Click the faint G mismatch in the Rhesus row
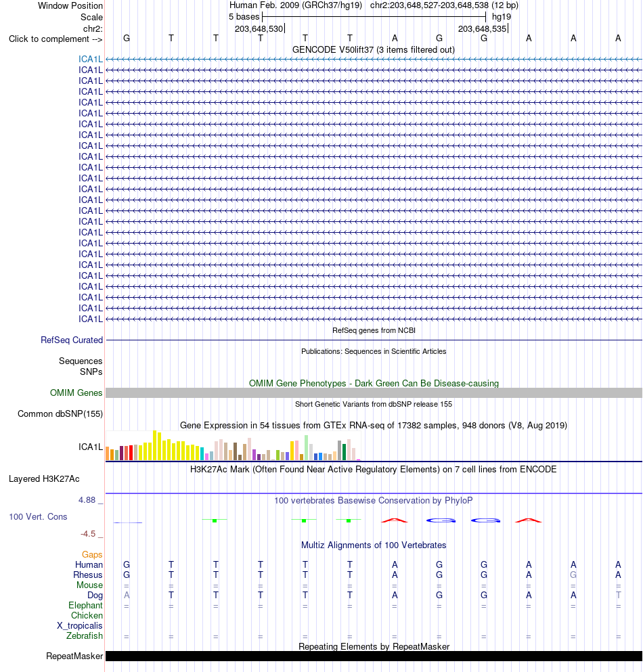The width and height of the screenshot is (643, 672). coord(573,575)
